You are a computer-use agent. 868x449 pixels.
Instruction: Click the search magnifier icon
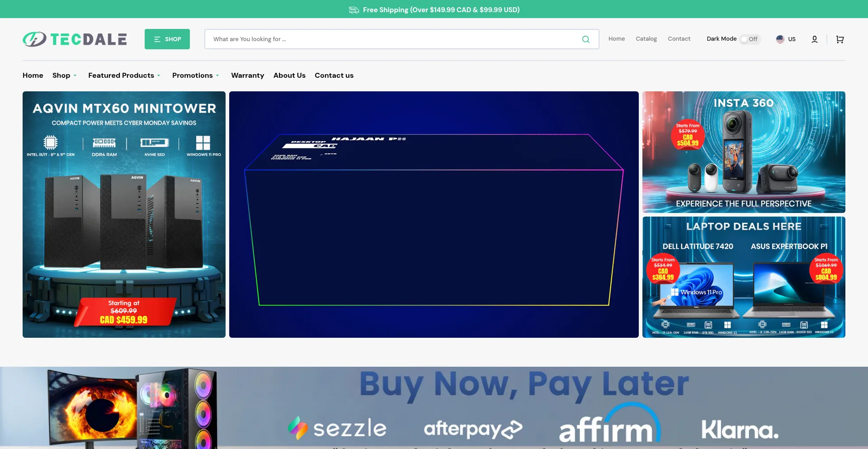(x=586, y=39)
